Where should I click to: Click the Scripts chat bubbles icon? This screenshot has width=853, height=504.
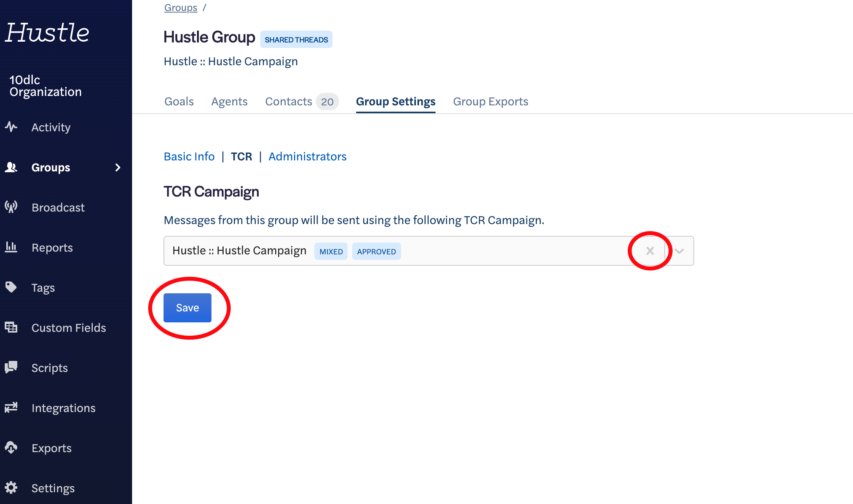[11, 368]
